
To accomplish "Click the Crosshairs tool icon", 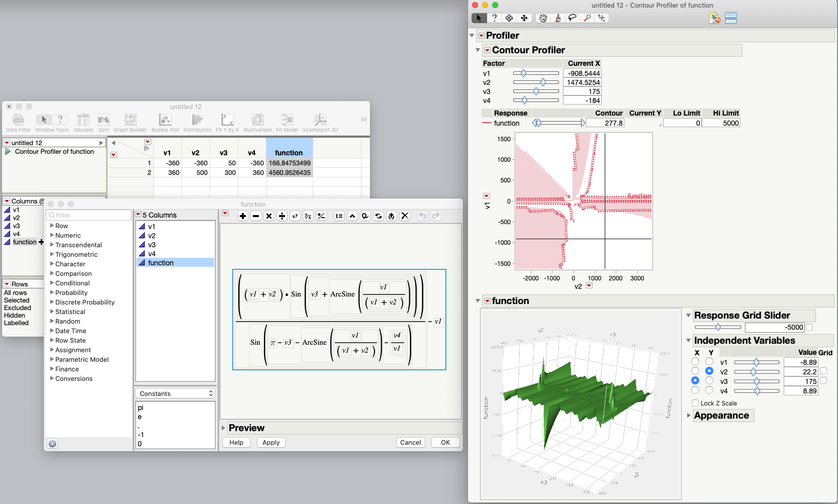I will click(601, 18).
